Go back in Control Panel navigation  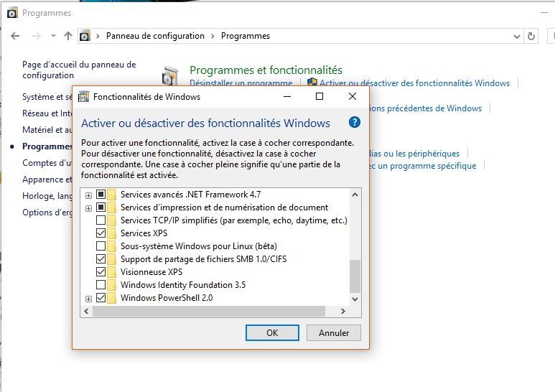(15, 36)
